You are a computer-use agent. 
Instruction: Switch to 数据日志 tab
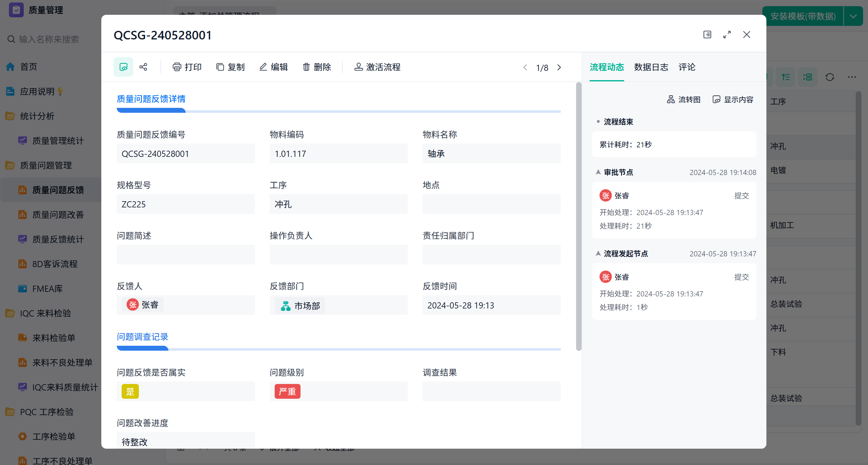pyautogui.click(x=651, y=67)
